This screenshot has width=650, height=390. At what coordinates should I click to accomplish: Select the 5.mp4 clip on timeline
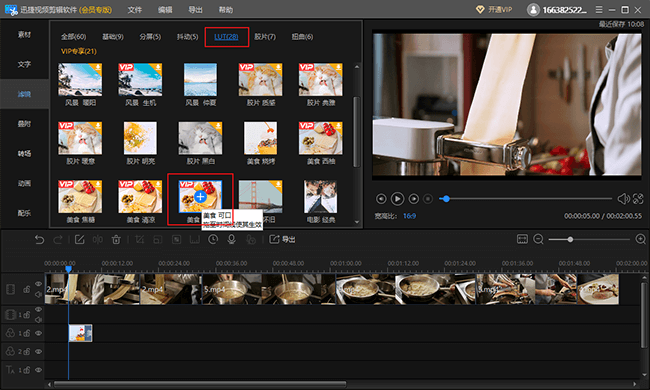tap(269, 289)
